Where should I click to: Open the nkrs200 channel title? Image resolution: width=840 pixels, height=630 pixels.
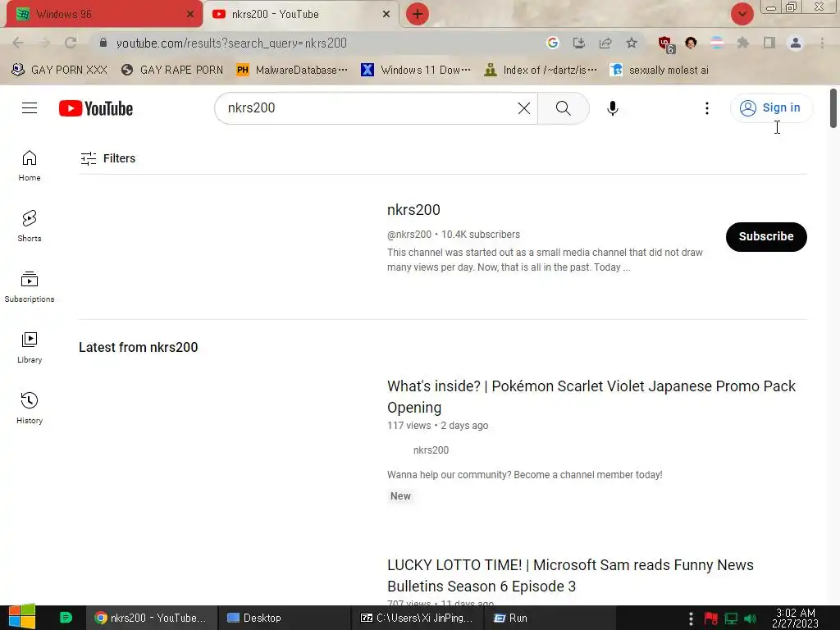click(413, 210)
